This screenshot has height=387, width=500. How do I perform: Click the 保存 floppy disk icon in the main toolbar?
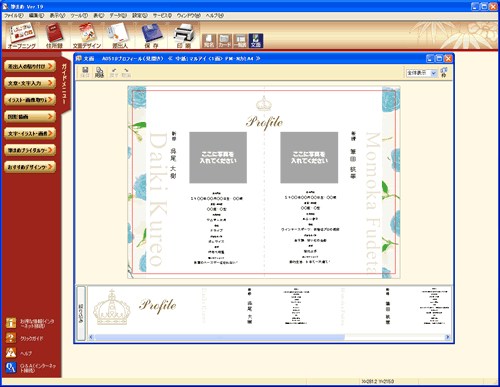click(x=152, y=35)
